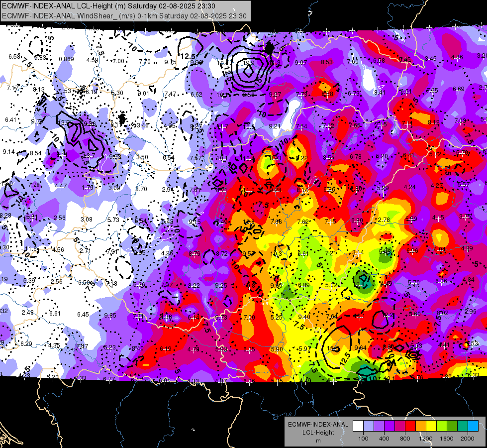Screen dimensions: 487x448
Task: Click the red legend swatch
Action: click(x=410, y=426)
